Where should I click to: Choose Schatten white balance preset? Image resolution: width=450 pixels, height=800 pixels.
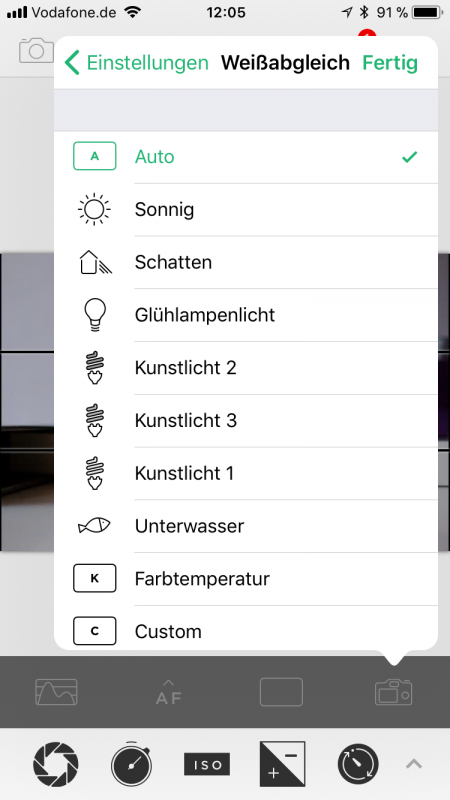click(x=246, y=262)
